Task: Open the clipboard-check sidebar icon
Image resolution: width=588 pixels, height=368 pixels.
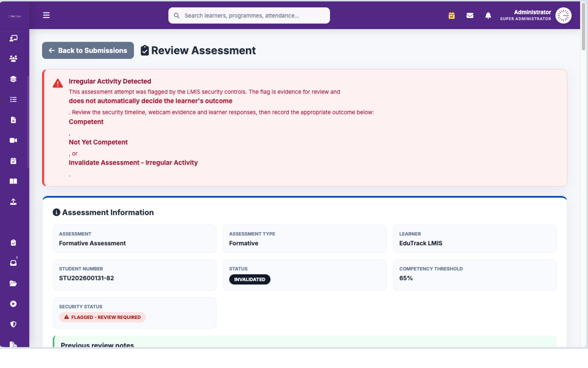Action: click(13, 242)
